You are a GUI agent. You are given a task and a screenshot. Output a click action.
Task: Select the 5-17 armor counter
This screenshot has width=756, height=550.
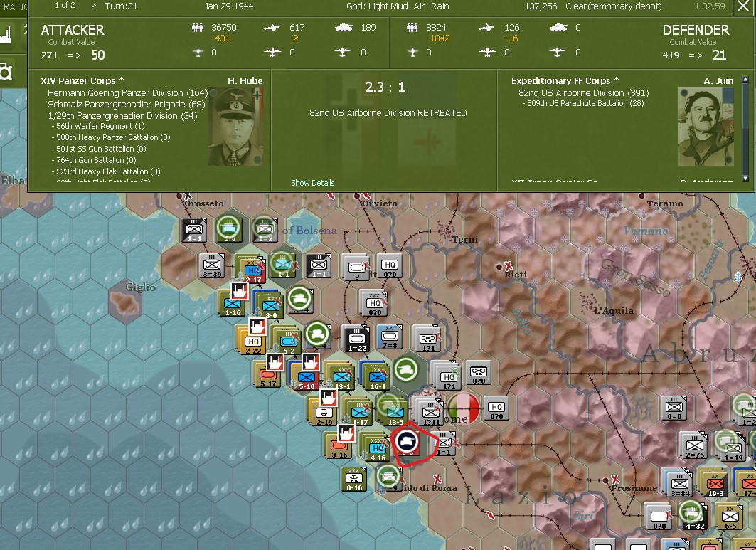pyautogui.click(x=268, y=374)
